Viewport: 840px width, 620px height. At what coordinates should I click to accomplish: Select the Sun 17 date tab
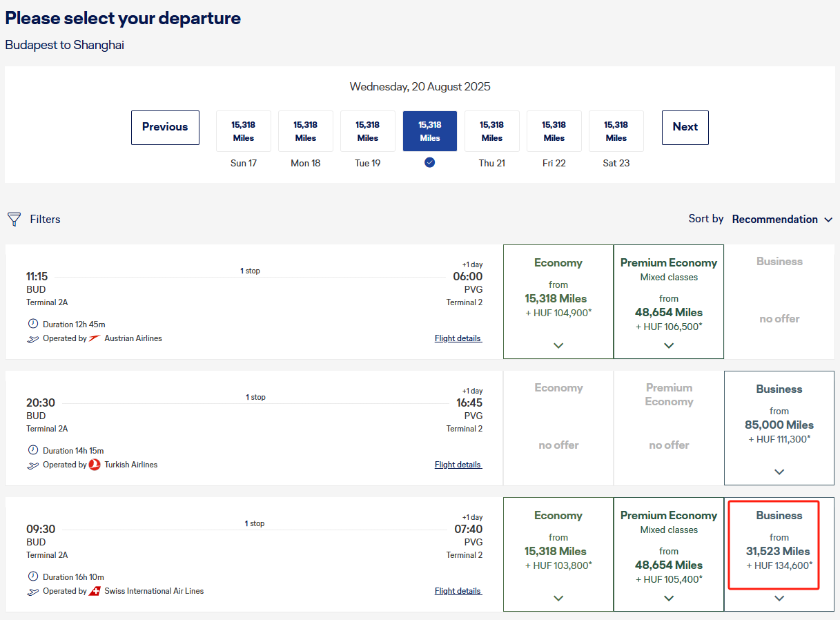coord(243,131)
